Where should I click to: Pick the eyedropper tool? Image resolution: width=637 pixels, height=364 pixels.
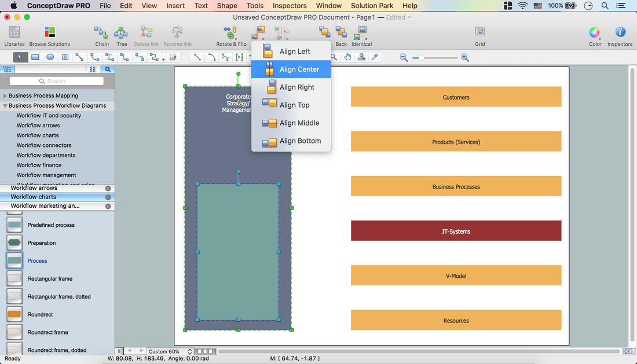(375, 57)
